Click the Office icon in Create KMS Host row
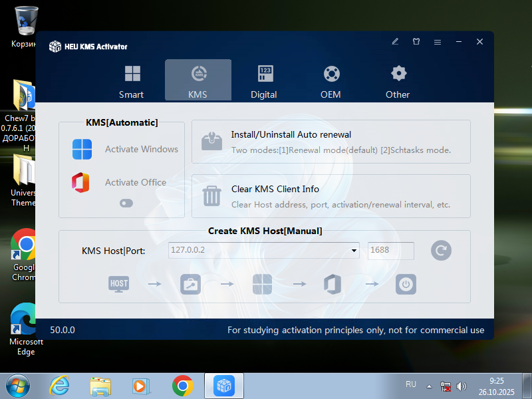Image resolution: width=532 pixels, height=399 pixels. [x=332, y=284]
